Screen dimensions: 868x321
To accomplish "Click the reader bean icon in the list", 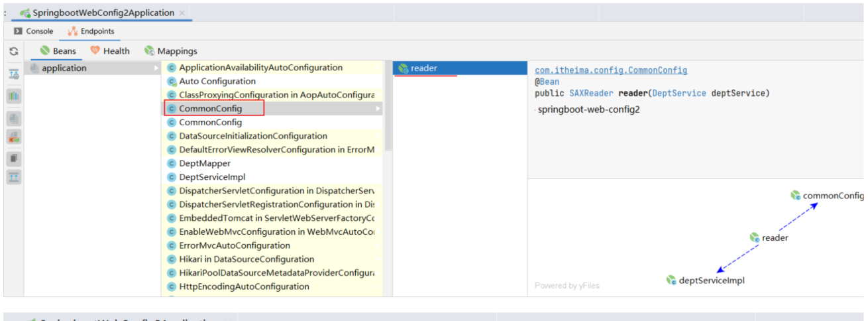I will tap(403, 68).
